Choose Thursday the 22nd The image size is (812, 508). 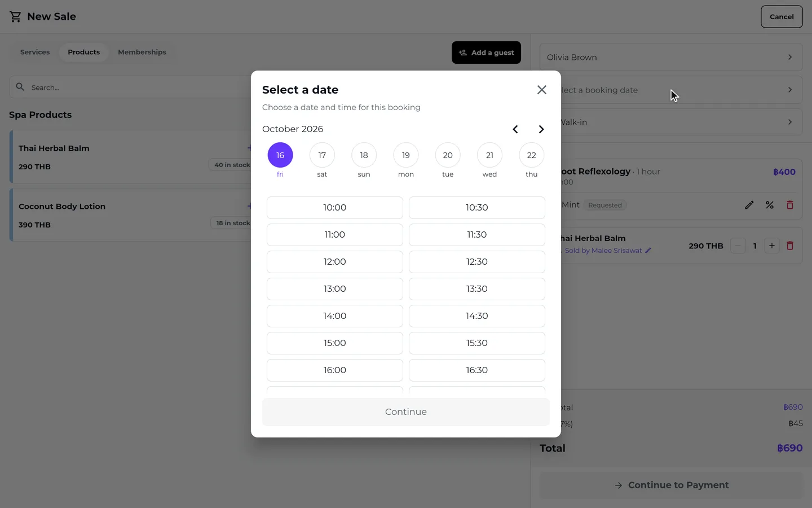[532, 155]
